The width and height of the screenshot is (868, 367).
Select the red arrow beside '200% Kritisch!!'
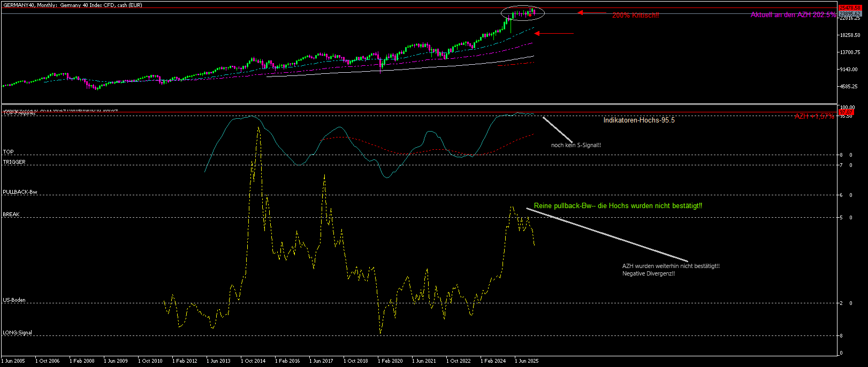[592, 12]
